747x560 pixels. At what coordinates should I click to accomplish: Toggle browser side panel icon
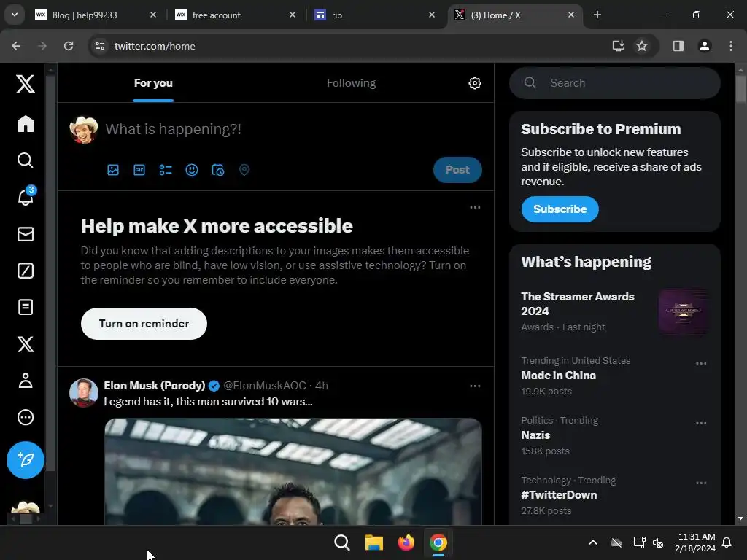[x=678, y=46]
